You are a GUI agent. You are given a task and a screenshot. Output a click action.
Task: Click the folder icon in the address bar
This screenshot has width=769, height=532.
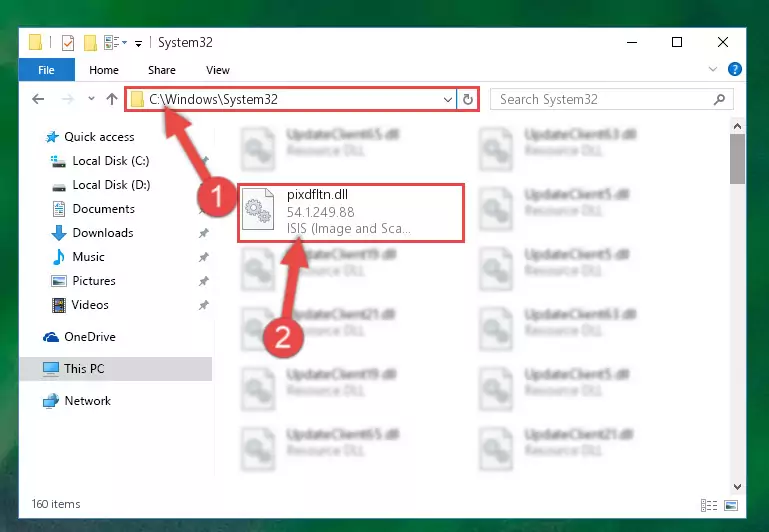click(x=137, y=100)
